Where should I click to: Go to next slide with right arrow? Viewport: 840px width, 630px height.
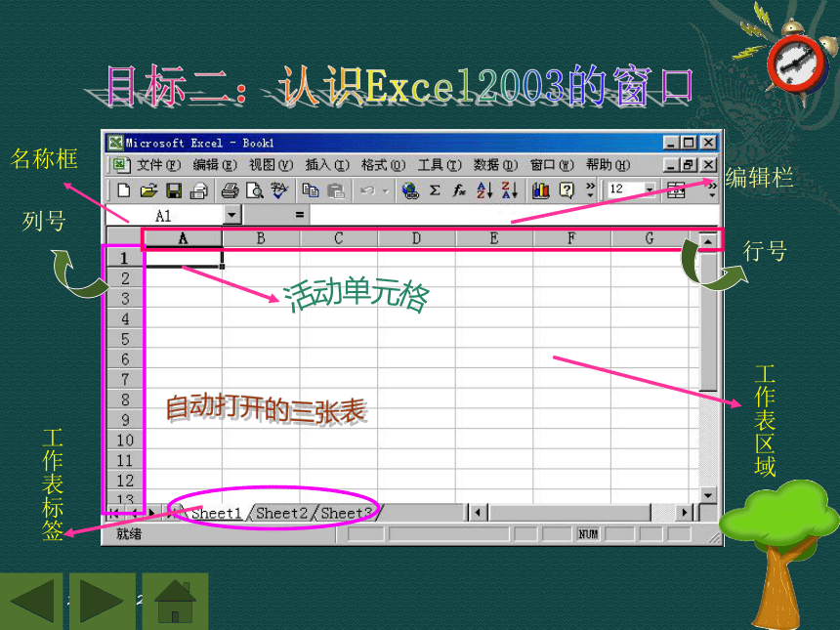(x=103, y=601)
